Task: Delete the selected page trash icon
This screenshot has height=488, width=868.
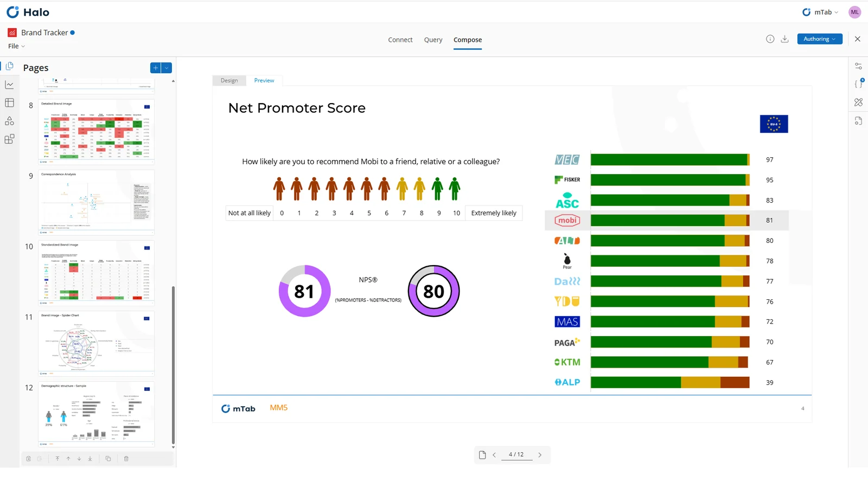Action: tap(126, 459)
